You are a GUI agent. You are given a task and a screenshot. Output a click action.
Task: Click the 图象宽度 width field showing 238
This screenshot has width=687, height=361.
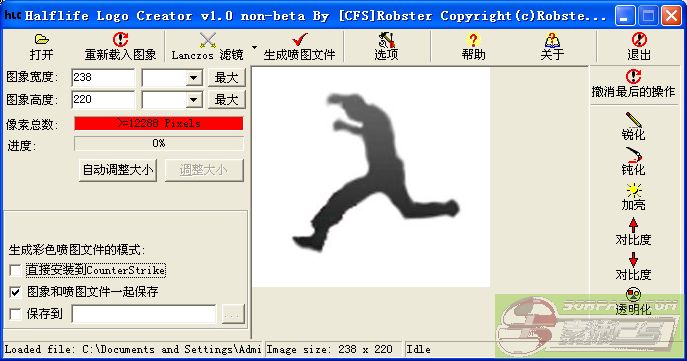[x=103, y=78]
